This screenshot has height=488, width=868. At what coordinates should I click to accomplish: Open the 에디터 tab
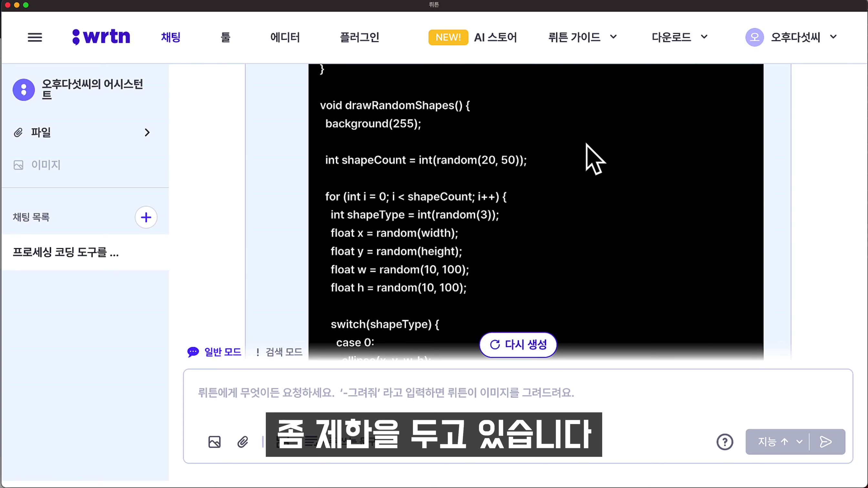click(x=285, y=37)
